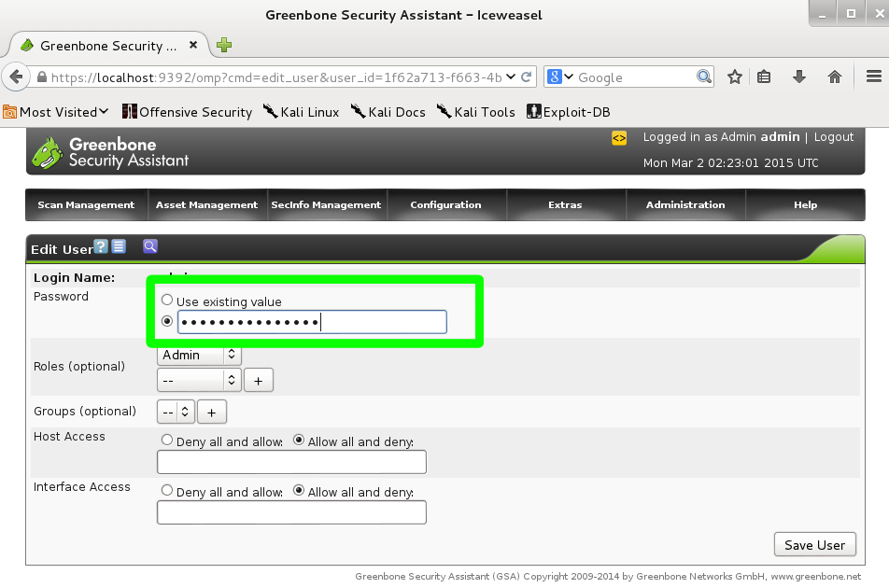Click the Save User button

click(814, 544)
